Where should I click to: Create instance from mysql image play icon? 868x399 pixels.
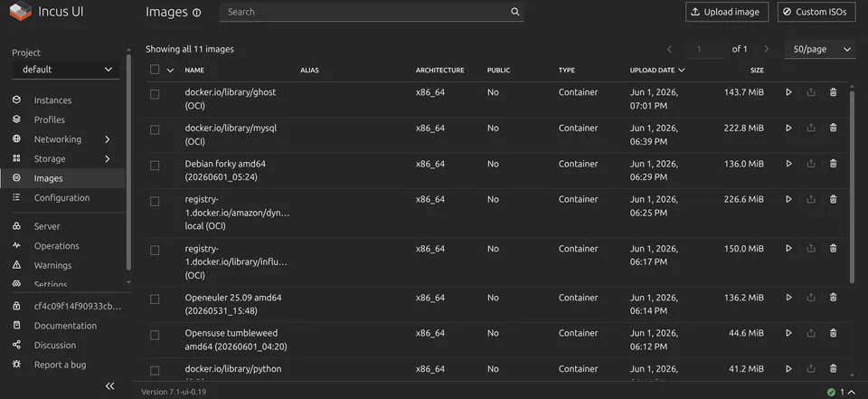pyautogui.click(x=788, y=128)
